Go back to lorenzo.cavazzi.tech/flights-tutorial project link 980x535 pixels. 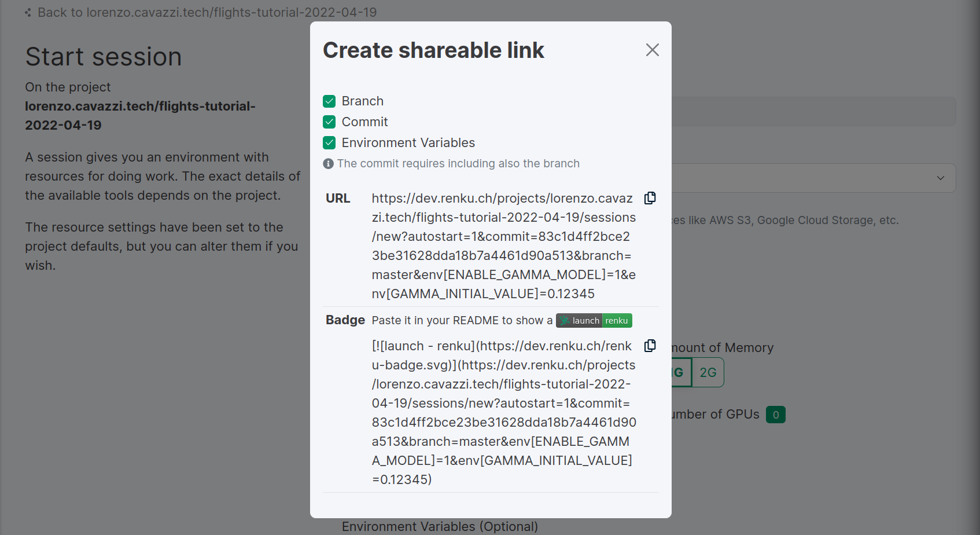coord(207,12)
